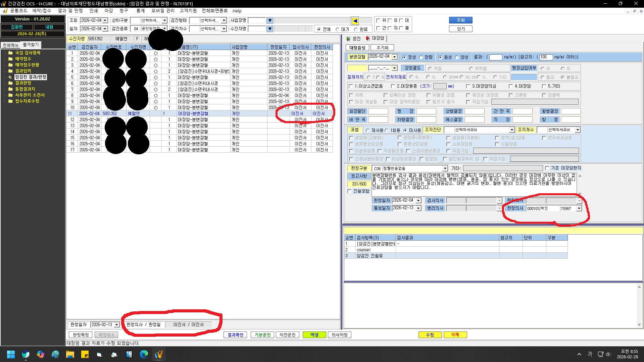Viewport: 644px width, 362px height.
Task: Open the 문진 tab icon
Action: 348,39
